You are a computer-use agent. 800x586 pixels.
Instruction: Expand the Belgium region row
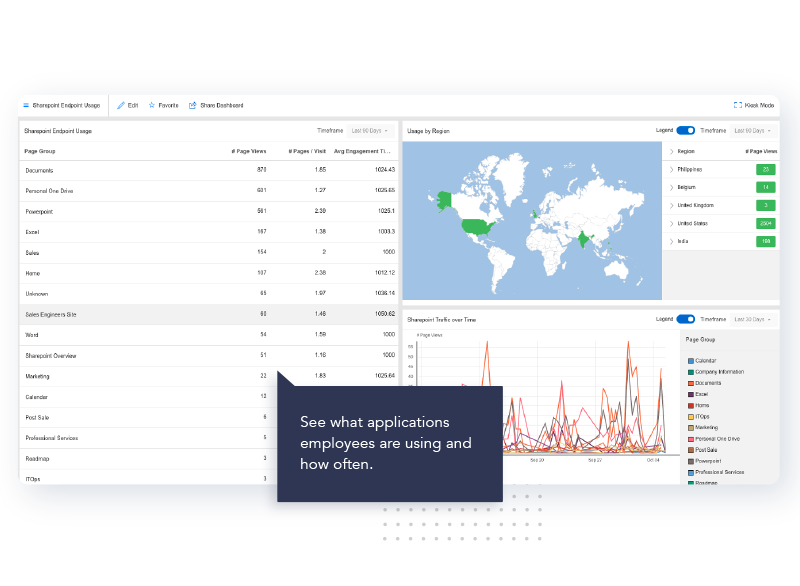tap(671, 187)
